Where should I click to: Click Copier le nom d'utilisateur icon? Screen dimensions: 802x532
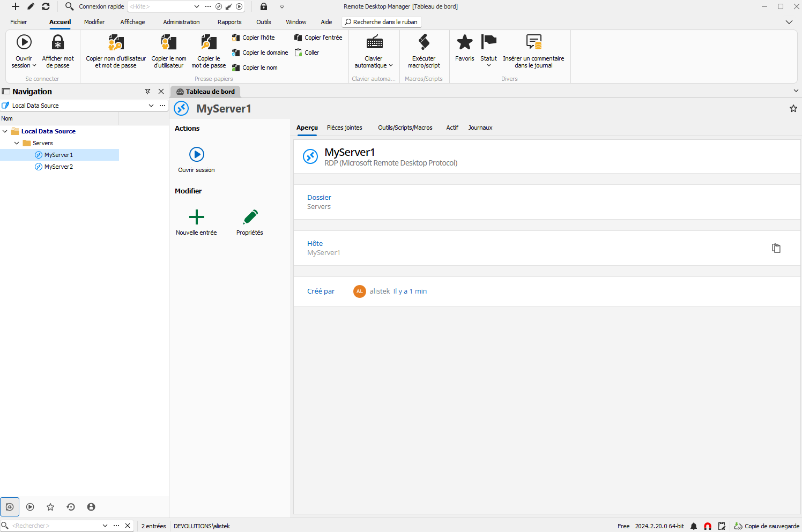point(169,51)
